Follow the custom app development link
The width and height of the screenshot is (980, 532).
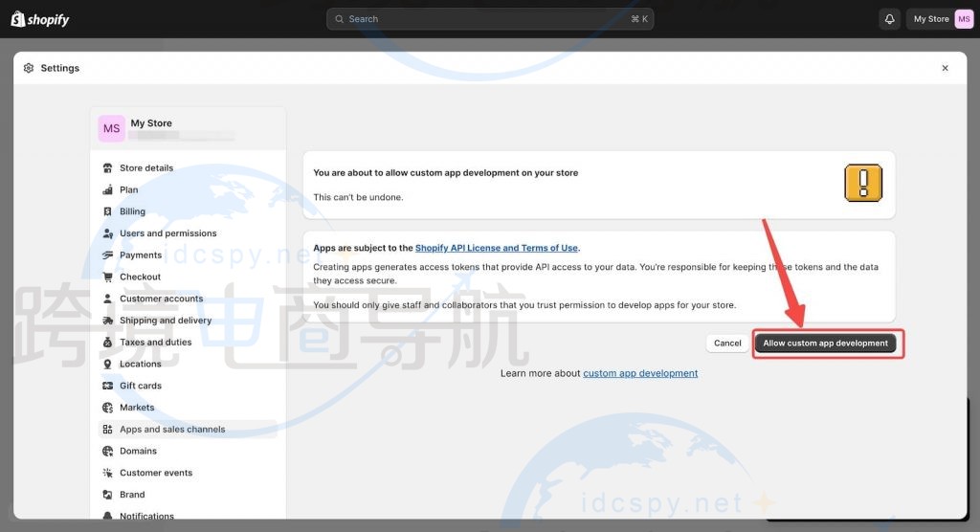coord(640,373)
